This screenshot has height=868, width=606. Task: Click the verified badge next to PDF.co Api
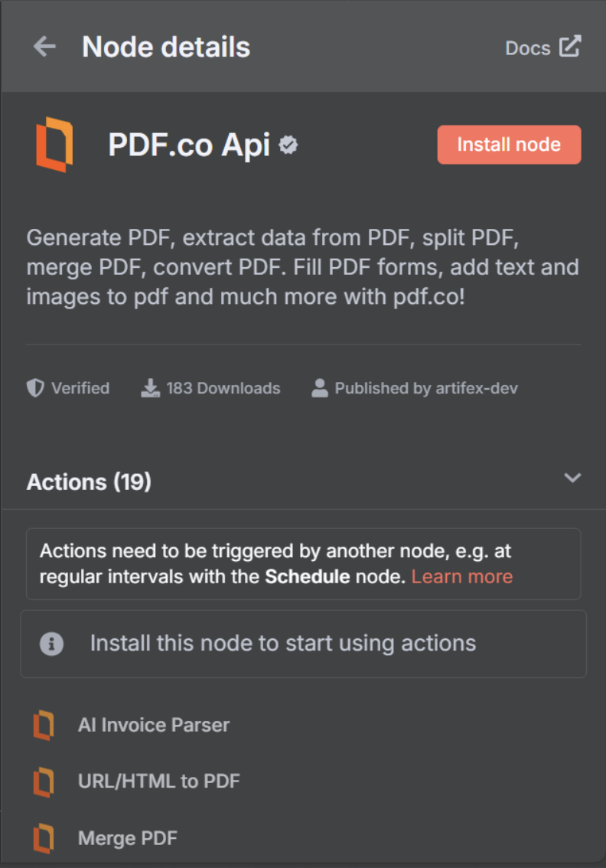tap(288, 143)
